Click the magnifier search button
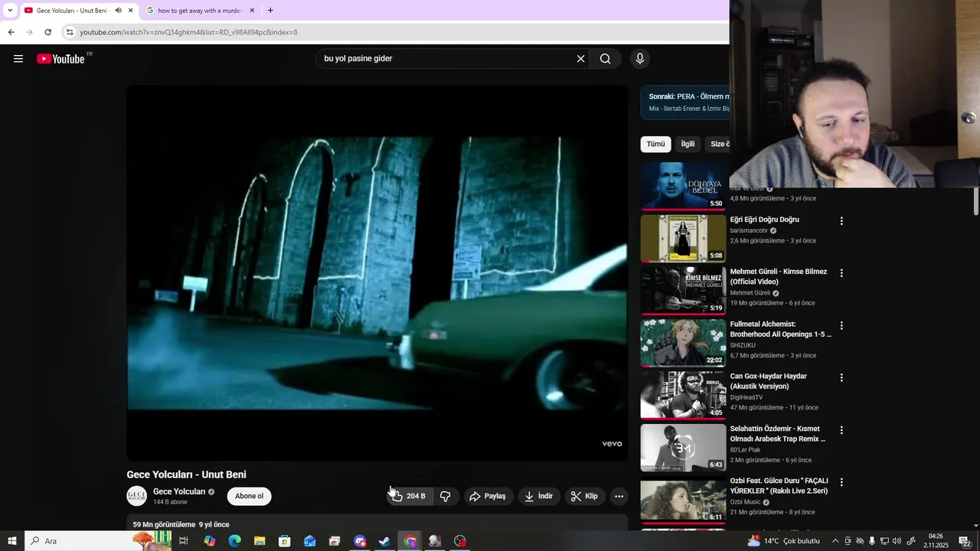Image resolution: width=980 pixels, height=551 pixels. [x=606, y=59]
